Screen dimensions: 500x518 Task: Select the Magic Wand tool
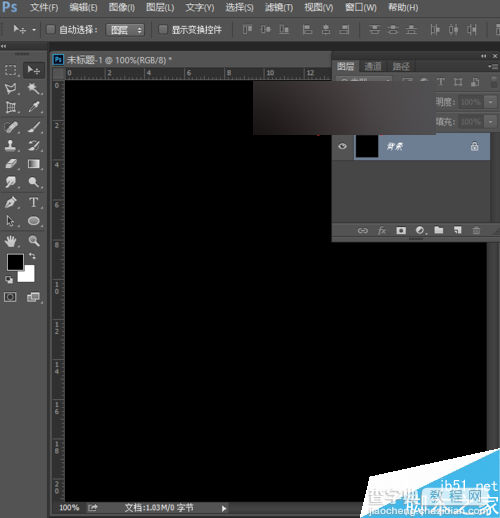(x=34, y=89)
